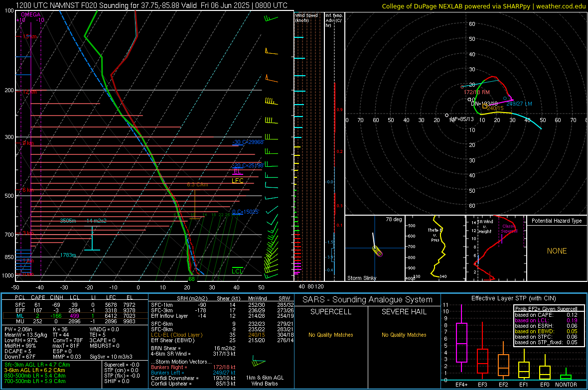This screenshot has height=390, width=588.
Task: Select the MU parcel row
Action: point(75,321)
